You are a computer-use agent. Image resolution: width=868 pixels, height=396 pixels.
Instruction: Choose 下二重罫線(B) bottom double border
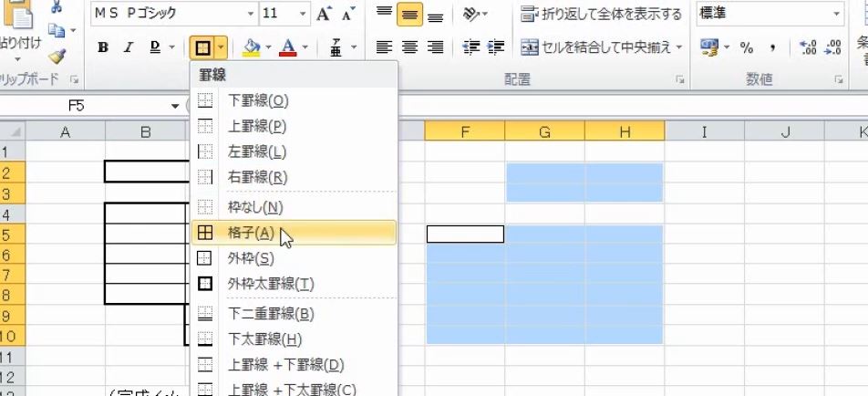tap(294, 315)
